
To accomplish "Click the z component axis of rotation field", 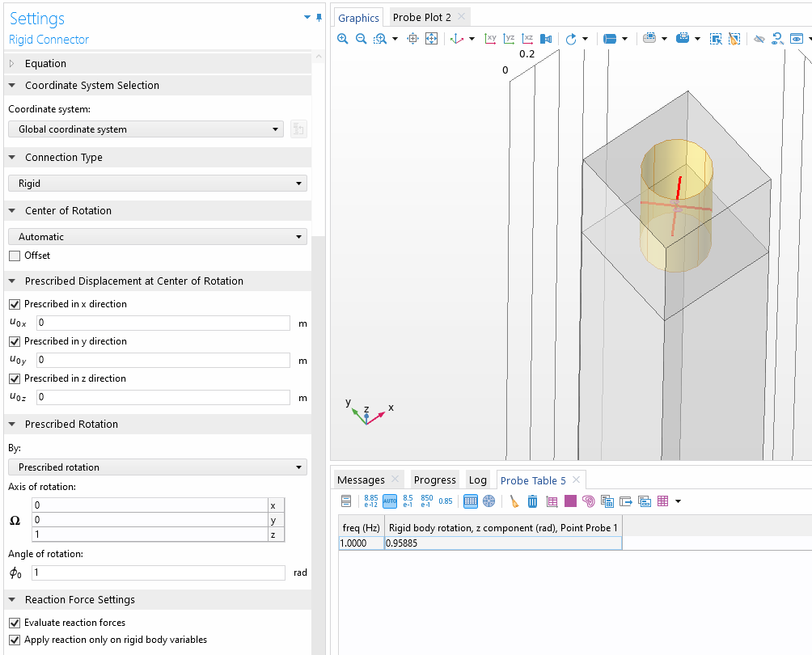I will click(x=150, y=535).
